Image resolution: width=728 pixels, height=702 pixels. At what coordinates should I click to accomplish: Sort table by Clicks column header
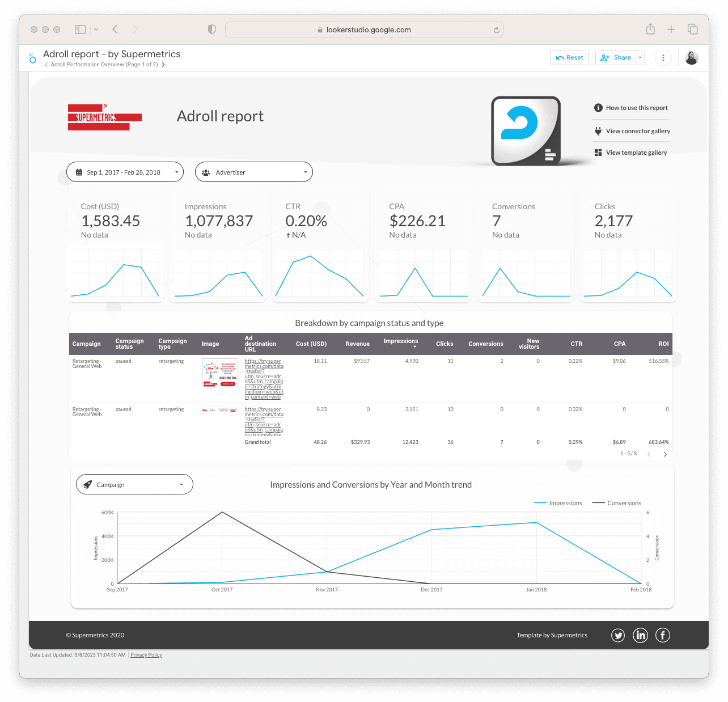coord(445,344)
